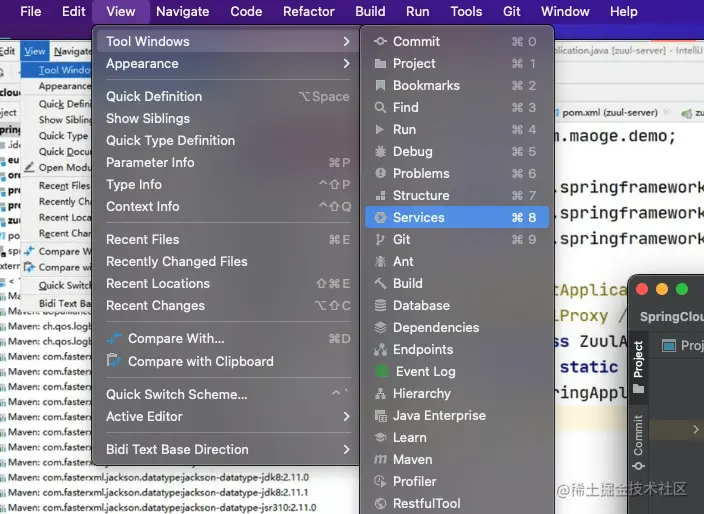The image size is (704, 514).
Task: Expand the Tool Windows submenu arrow
Action: [x=346, y=41]
